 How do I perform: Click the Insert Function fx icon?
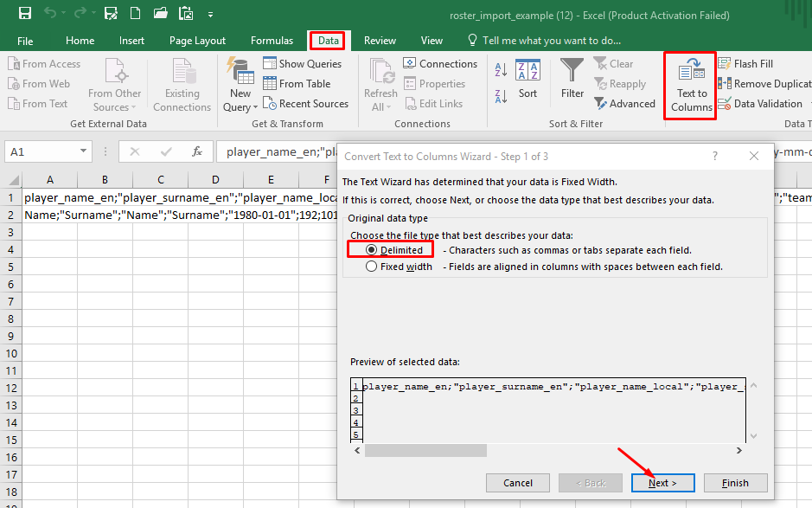(197, 151)
